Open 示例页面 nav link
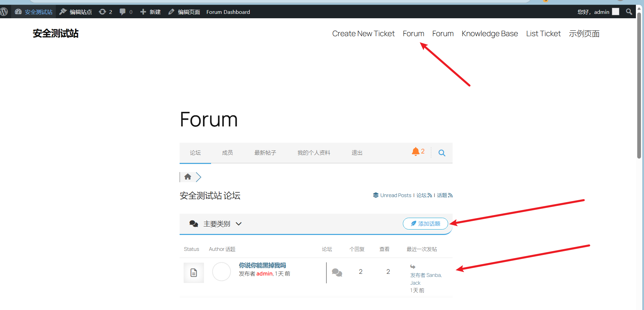This screenshot has width=644, height=310. tap(584, 33)
